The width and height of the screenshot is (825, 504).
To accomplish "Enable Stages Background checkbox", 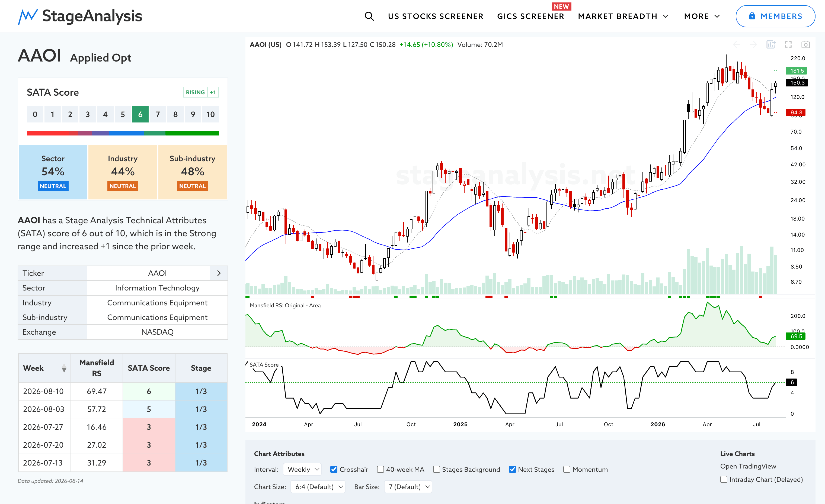I will (436, 469).
